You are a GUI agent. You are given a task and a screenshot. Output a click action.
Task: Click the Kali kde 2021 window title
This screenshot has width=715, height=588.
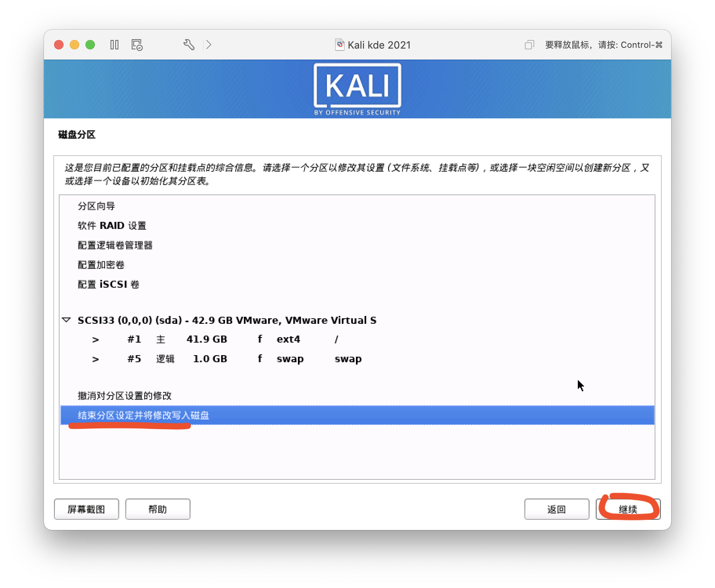(x=379, y=45)
